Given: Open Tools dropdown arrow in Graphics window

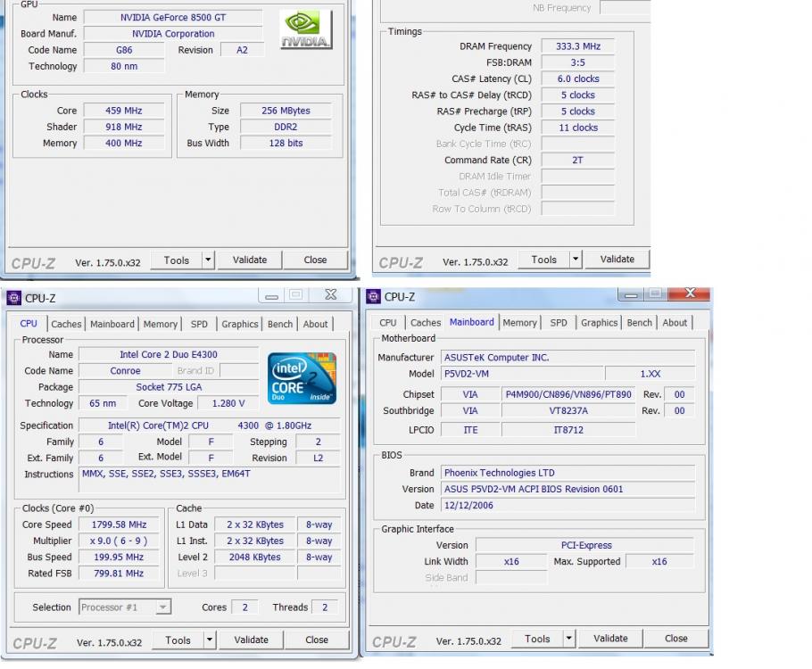Looking at the screenshot, I should point(208,260).
